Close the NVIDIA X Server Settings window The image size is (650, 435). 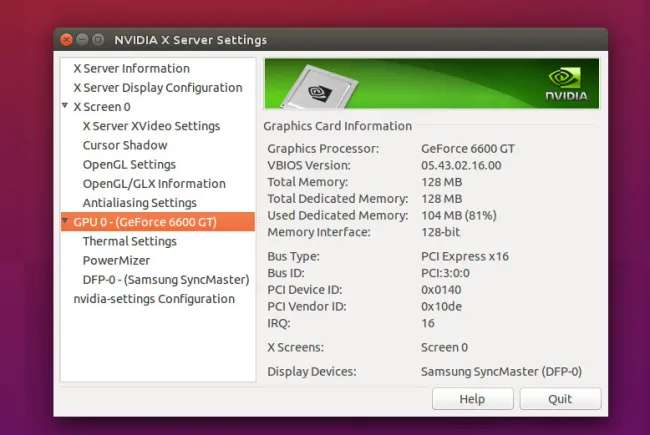coord(66,40)
